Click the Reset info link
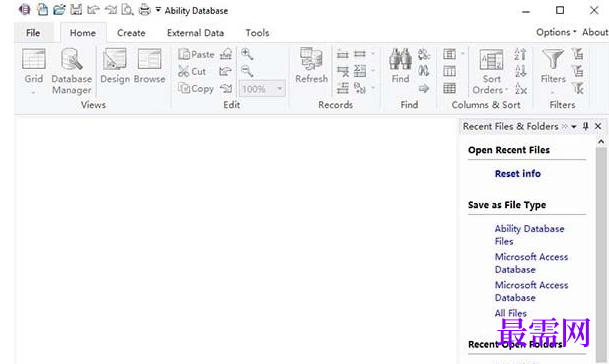The height and width of the screenshot is (364, 609). point(518,174)
